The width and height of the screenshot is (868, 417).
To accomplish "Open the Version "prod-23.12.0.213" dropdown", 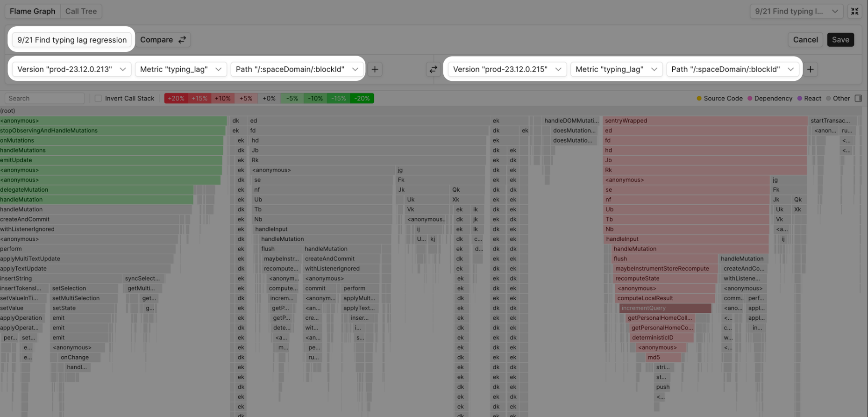I will click(x=72, y=69).
